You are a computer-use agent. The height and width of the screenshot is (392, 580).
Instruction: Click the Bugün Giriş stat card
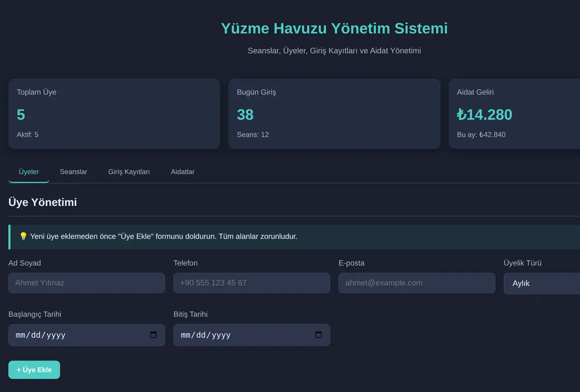pyautogui.click(x=334, y=114)
